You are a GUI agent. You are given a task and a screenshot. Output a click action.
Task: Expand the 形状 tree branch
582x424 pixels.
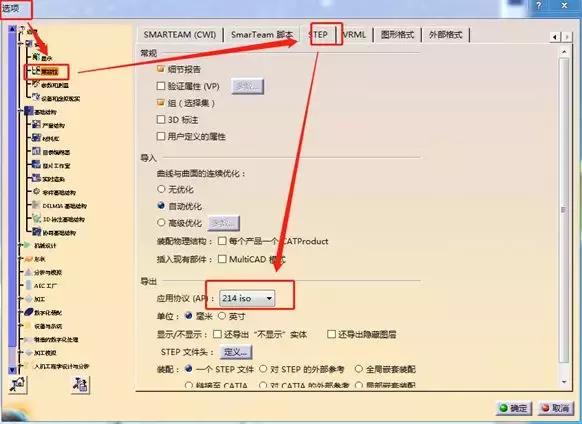pos(21,259)
